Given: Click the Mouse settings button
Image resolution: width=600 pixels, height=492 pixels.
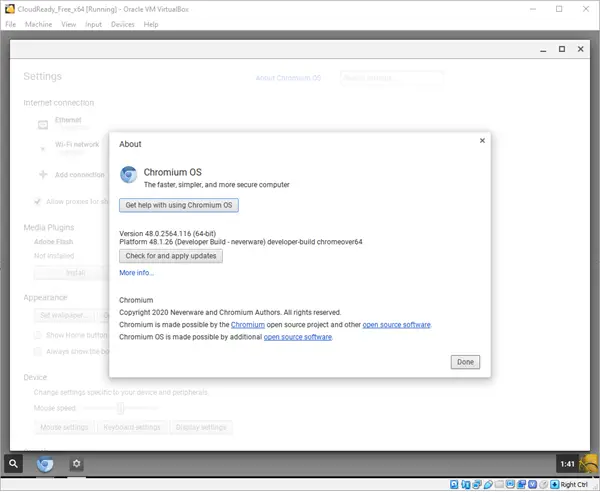Looking at the screenshot, I should click(x=64, y=427).
